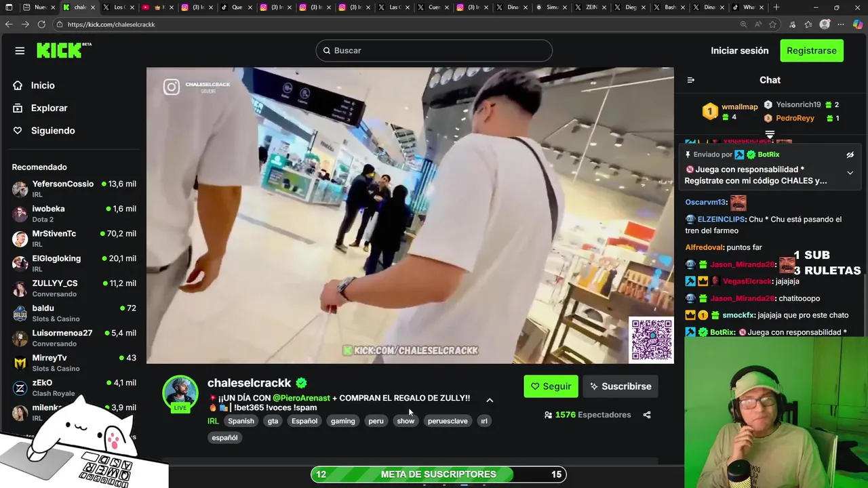Select the gaming tag

click(x=343, y=421)
